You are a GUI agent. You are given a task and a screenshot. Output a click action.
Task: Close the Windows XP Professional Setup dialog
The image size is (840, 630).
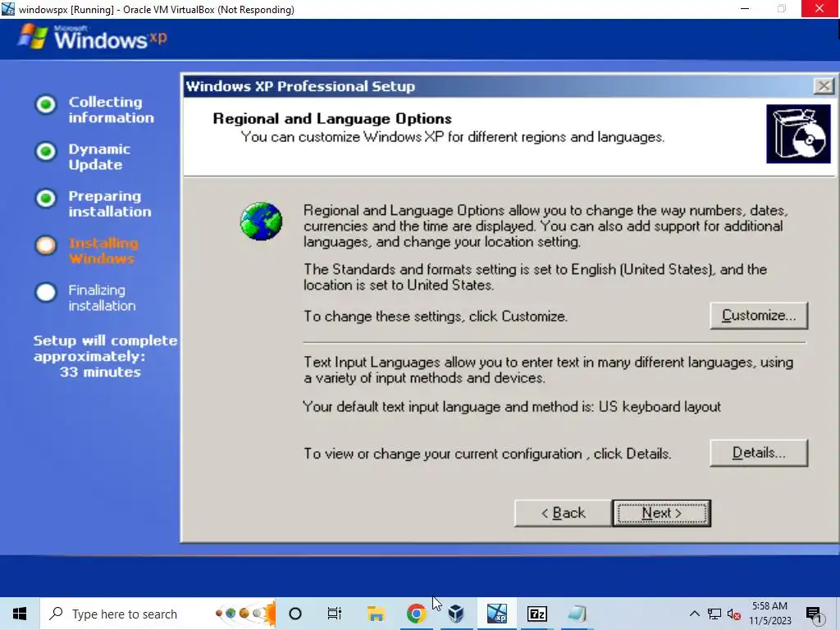[x=824, y=85]
